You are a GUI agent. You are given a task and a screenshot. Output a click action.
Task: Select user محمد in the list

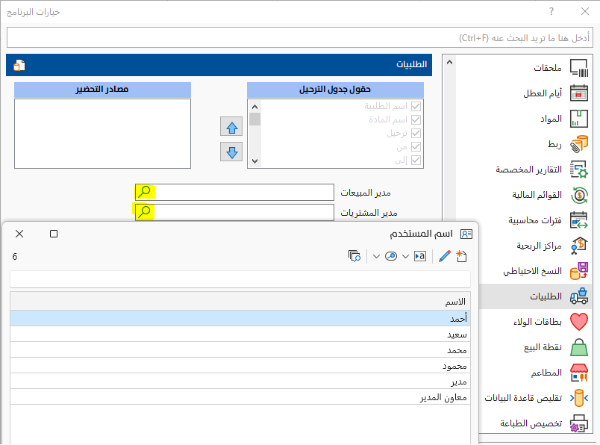coord(240,350)
